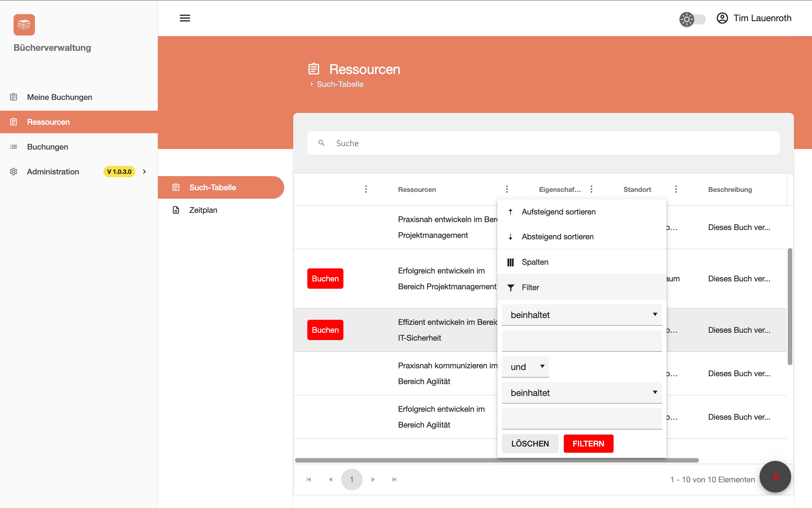Focus the second filter value input
The width and height of the screenshot is (812, 508).
[581, 419]
